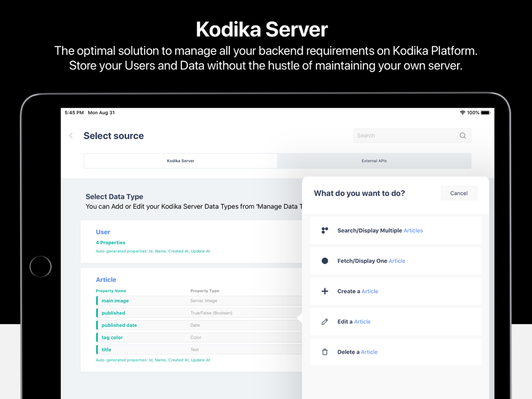Viewport: 532px width, 399px height.
Task: Click 'True/False (Boolean)' property type
Action: click(211, 313)
